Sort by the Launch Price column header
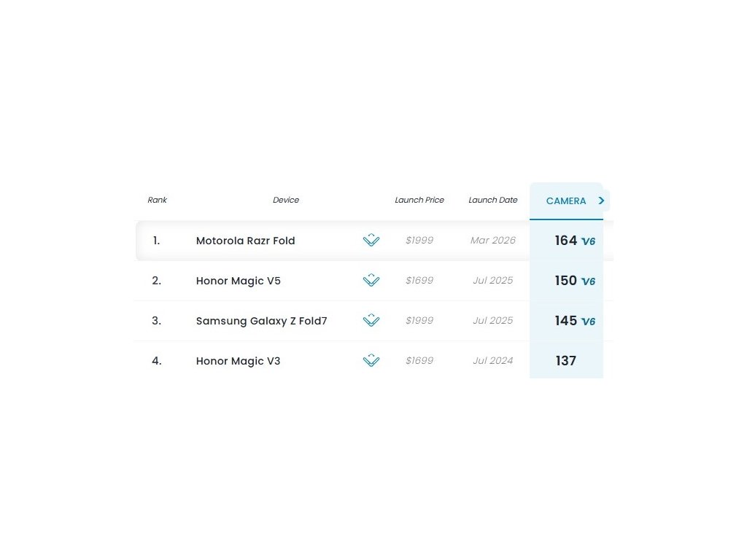The height and width of the screenshot is (560, 747). coord(419,200)
